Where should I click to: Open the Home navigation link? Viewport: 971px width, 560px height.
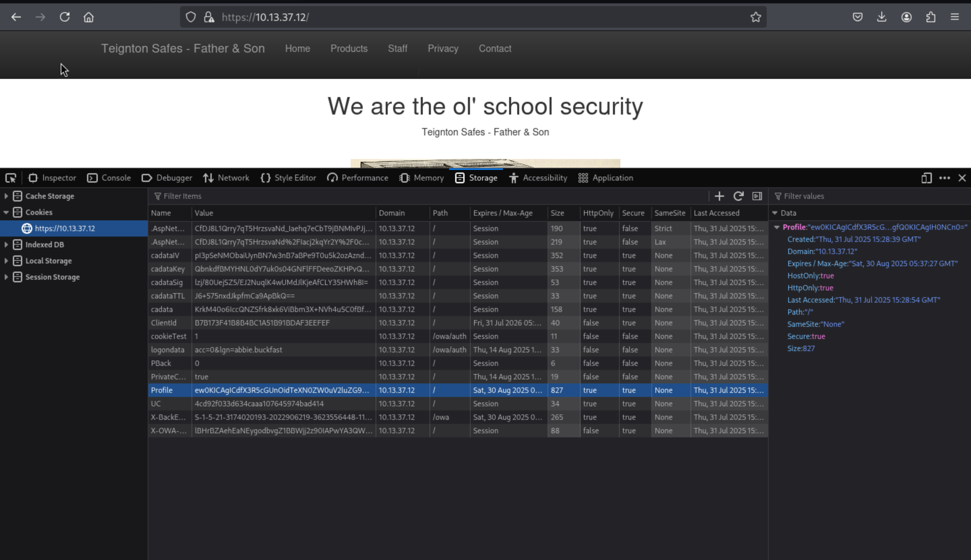(x=297, y=49)
